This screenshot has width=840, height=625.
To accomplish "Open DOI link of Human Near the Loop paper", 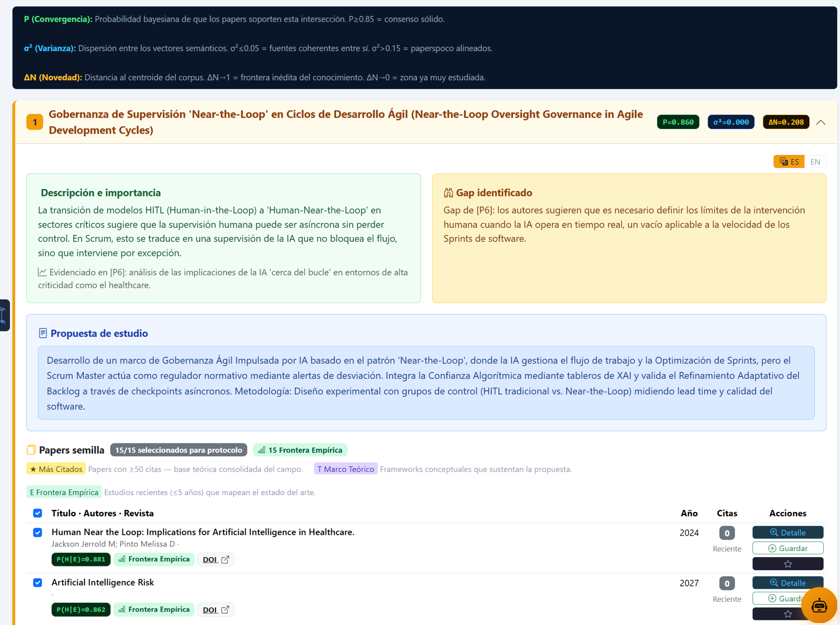I will click(x=216, y=560).
